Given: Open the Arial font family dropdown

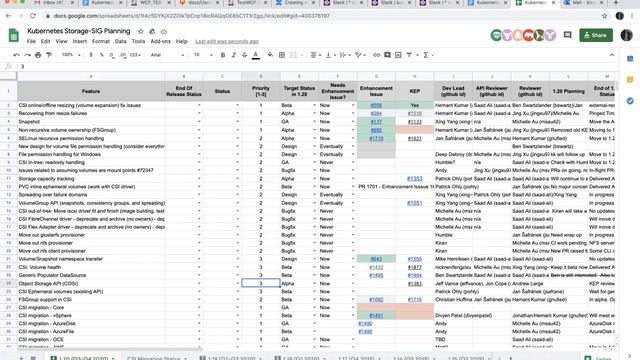Looking at the screenshot, I should pos(167,55).
